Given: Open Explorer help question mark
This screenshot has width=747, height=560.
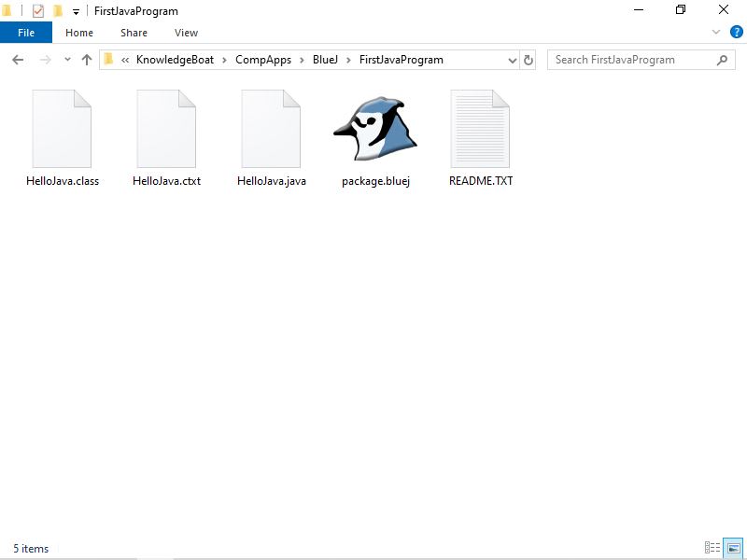Looking at the screenshot, I should (737, 33).
